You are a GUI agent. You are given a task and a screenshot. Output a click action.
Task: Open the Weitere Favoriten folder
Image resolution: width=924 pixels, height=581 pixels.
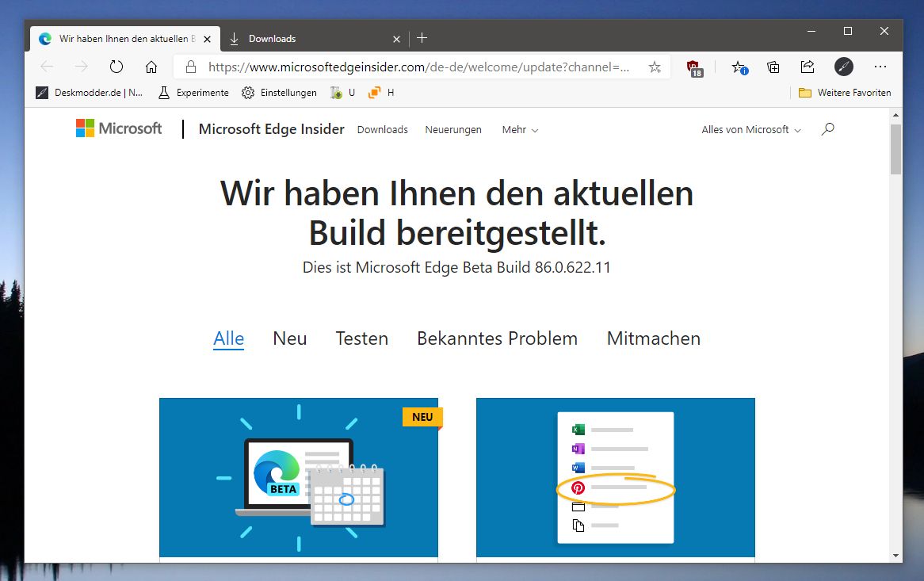845,93
